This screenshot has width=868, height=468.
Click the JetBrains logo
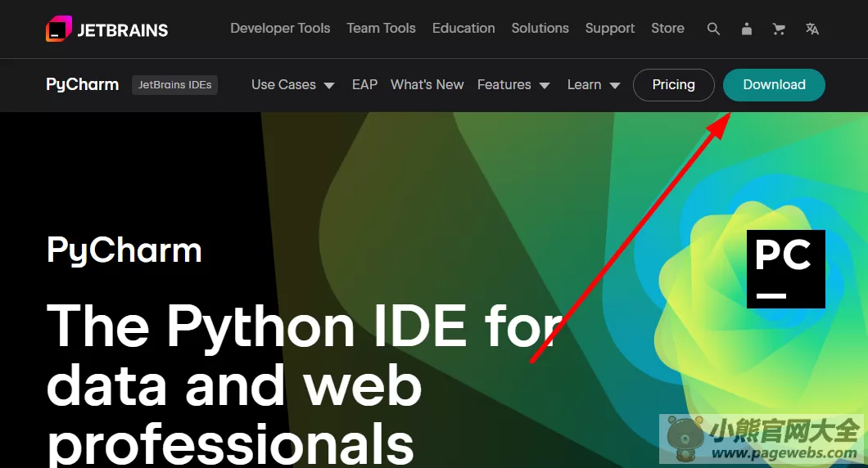(x=106, y=29)
